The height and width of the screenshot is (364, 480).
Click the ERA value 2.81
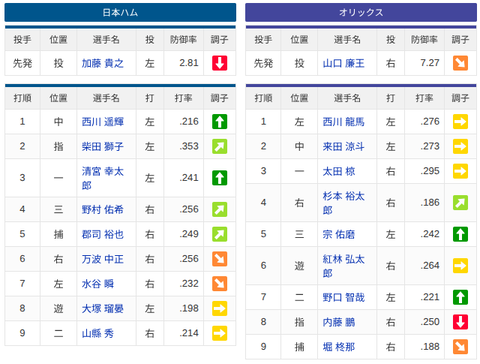pos(189,63)
